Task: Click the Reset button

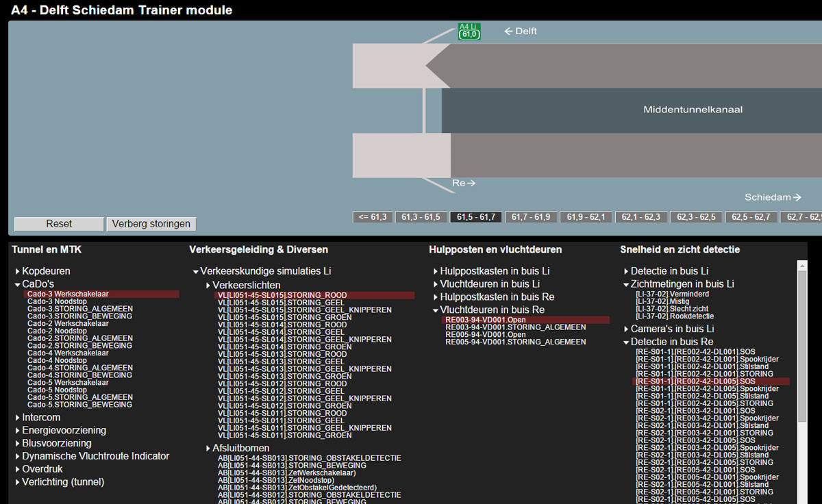Action: pos(59,224)
